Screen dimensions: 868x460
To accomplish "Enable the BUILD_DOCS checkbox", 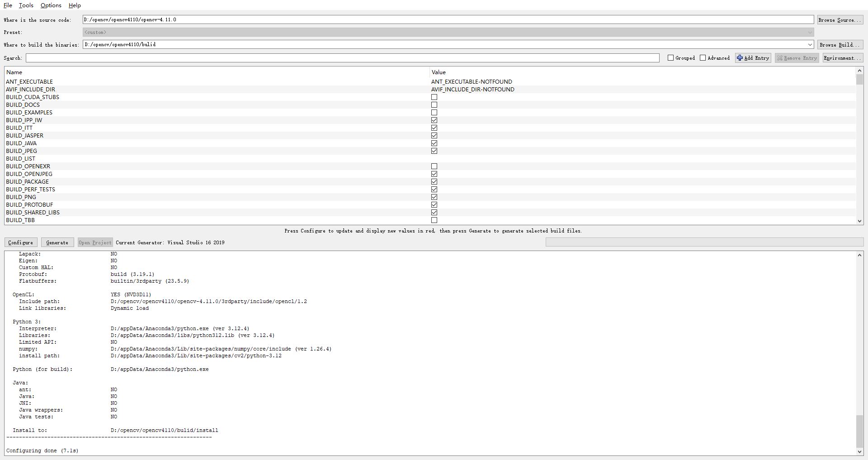I will click(x=434, y=104).
